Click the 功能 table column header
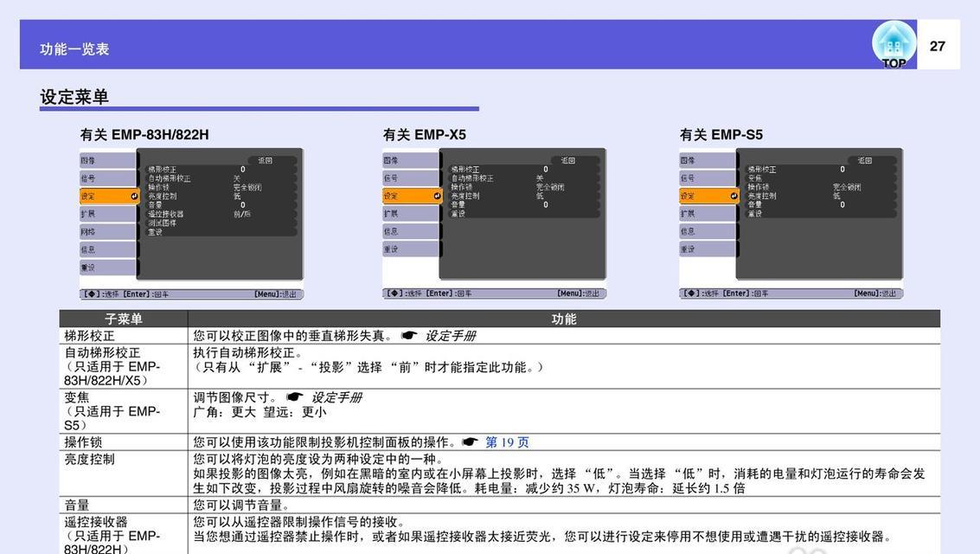This screenshot has width=980, height=554. tap(564, 319)
